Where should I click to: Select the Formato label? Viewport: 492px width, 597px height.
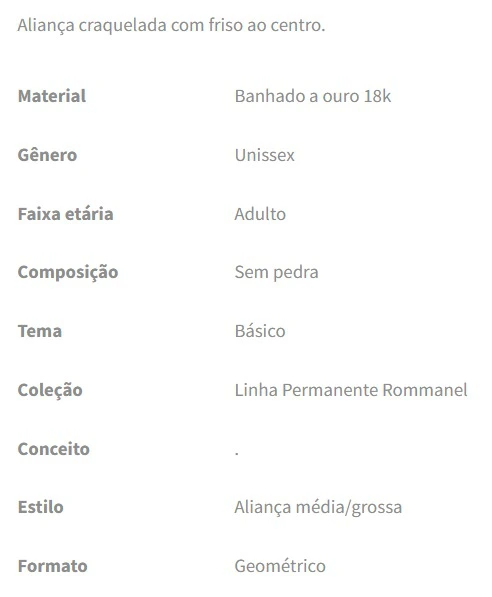pos(53,566)
